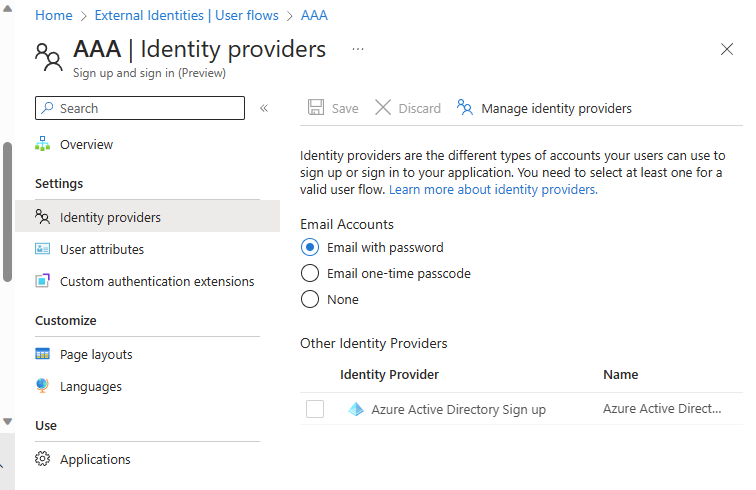756x490 pixels.
Task: Click Manage identity providers button text
Action: click(556, 109)
